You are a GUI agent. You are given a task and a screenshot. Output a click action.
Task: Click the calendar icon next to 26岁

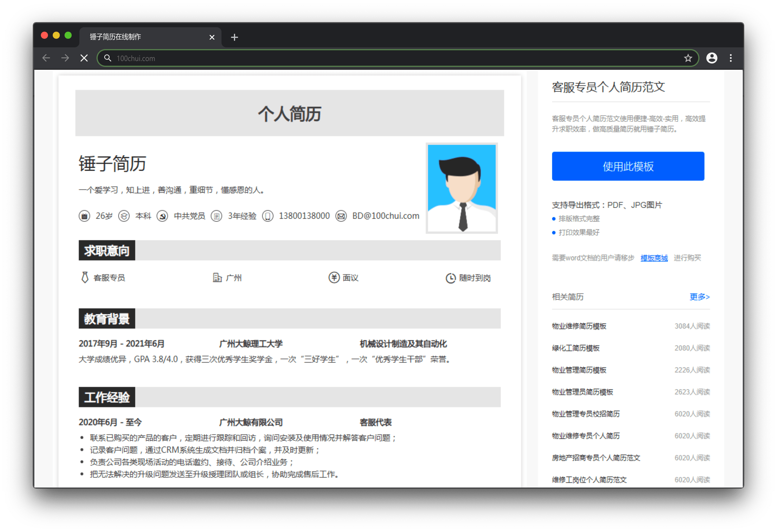(84, 216)
